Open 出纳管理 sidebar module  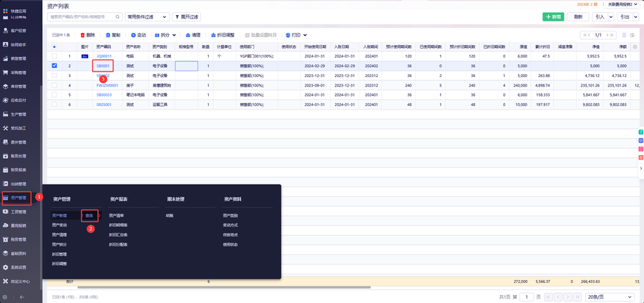[15, 184]
